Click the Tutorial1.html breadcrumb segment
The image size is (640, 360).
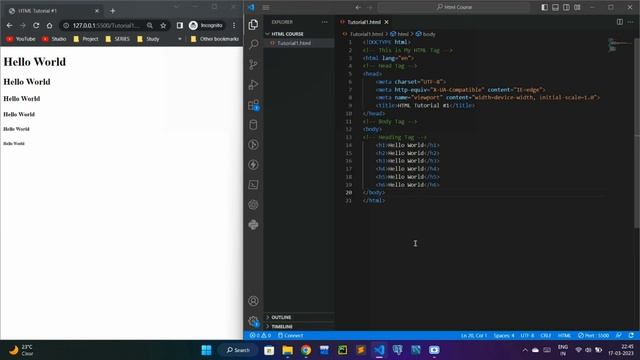point(363,34)
